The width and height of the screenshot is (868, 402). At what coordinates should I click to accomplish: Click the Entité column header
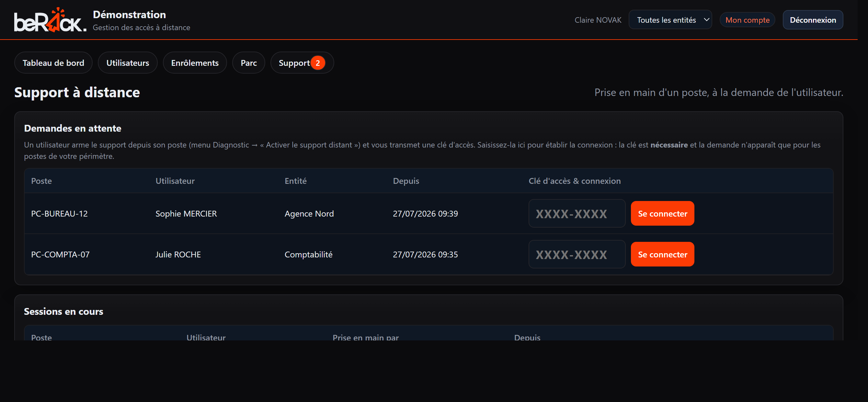pos(295,181)
